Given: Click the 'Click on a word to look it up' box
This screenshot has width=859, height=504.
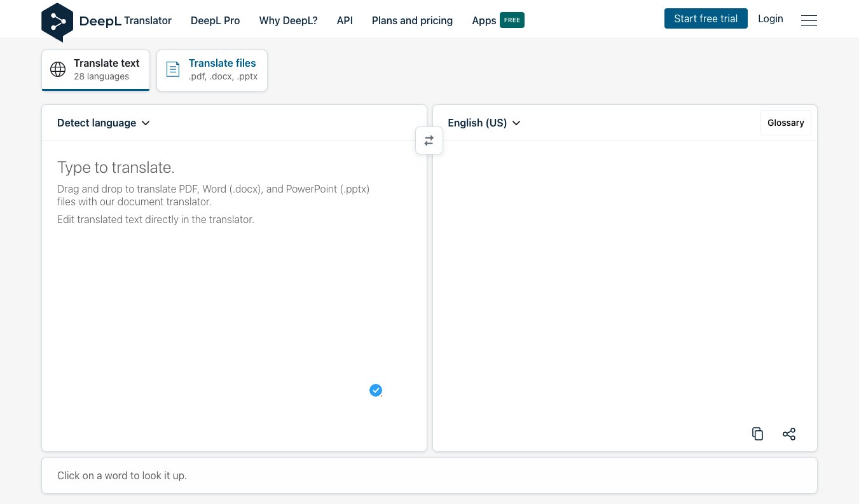Looking at the screenshot, I should click(x=429, y=475).
